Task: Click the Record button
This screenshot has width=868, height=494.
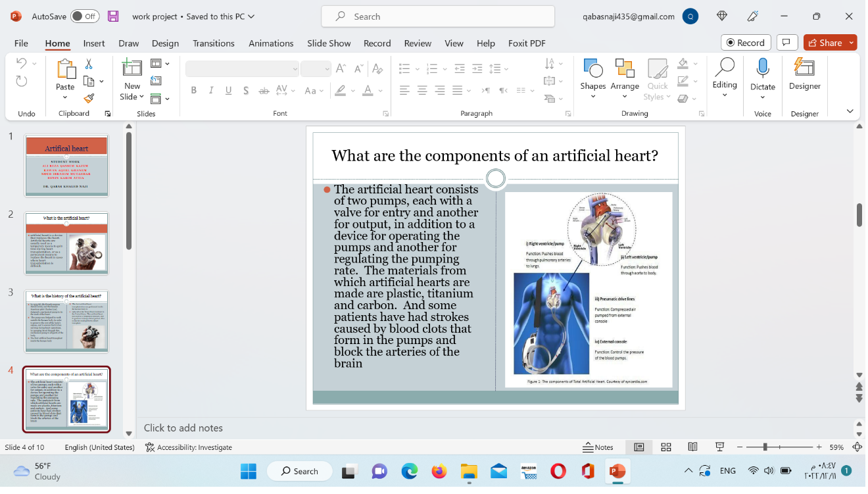Action: [746, 43]
